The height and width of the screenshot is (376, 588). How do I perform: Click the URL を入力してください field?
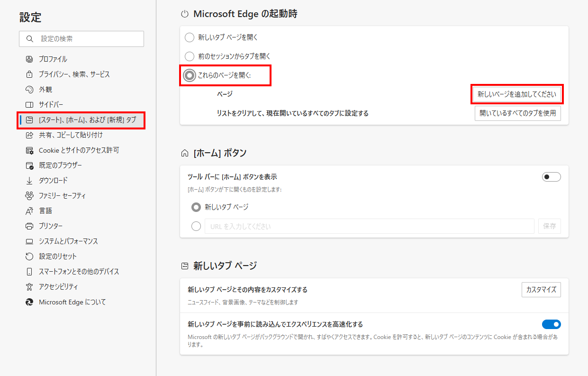(370, 226)
